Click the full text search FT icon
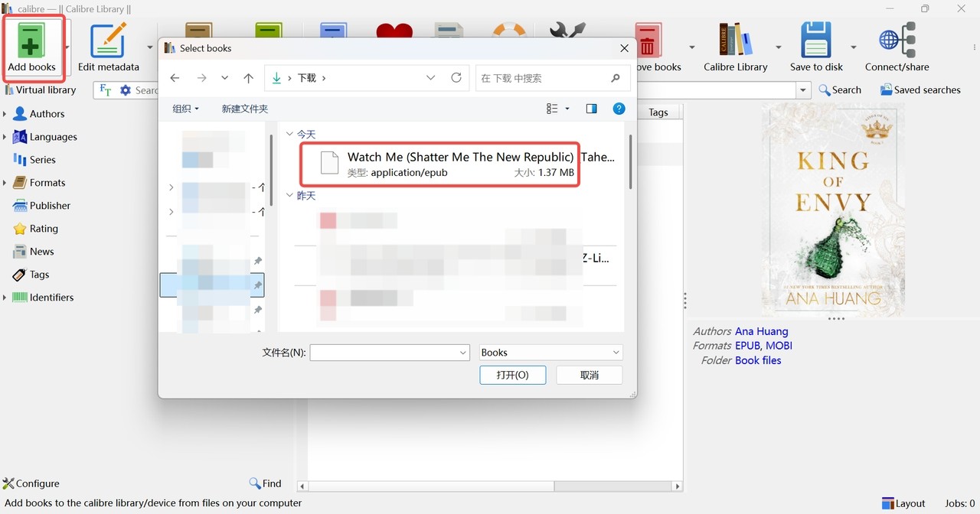The image size is (980, 514). click(106, 90)
